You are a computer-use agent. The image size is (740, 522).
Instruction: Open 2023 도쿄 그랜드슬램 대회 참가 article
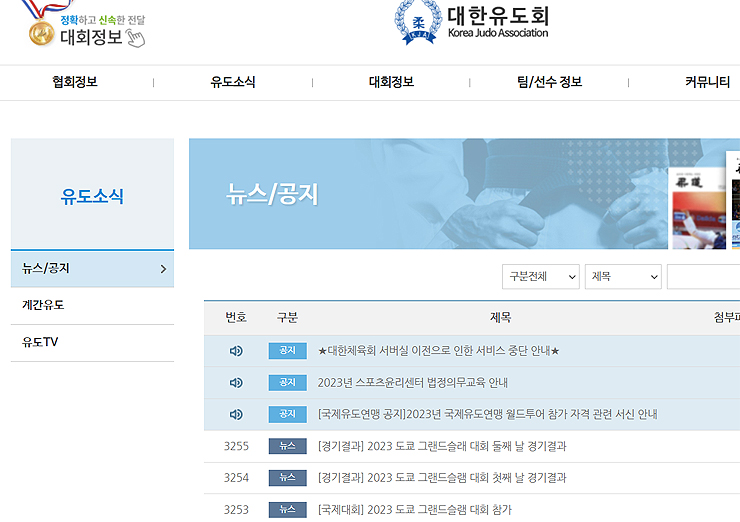point(414,510)
